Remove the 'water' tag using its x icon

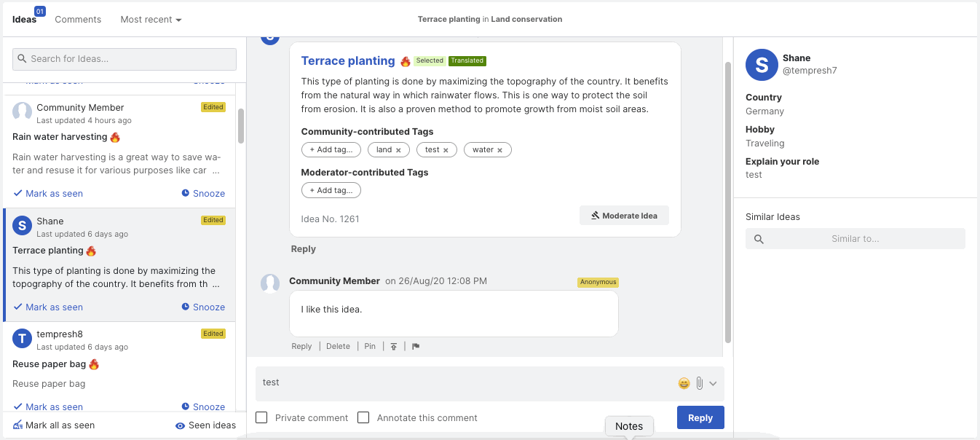click(x=499, y=150)
